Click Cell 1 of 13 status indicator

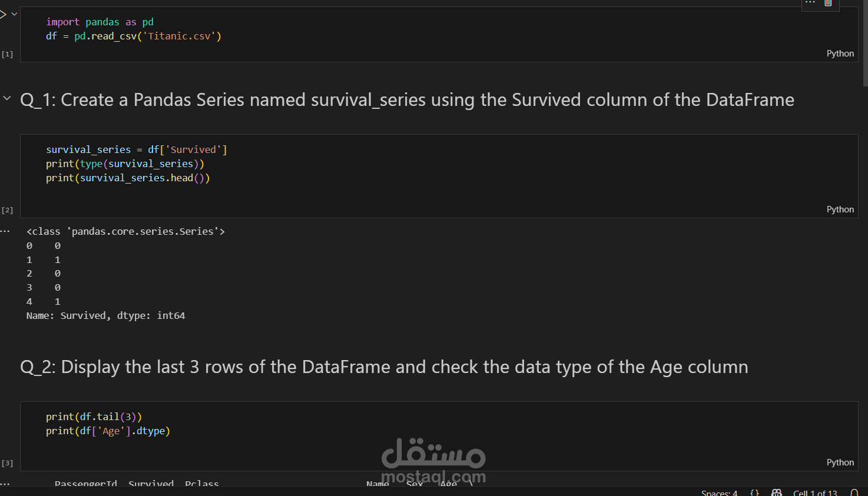tap(815, 492)
